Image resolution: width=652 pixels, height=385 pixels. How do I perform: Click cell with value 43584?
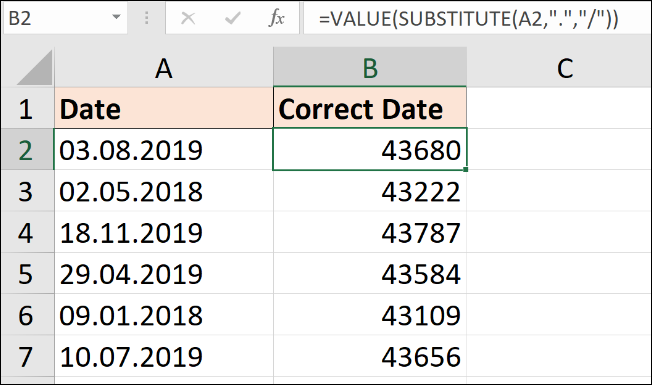pos(370,274)
